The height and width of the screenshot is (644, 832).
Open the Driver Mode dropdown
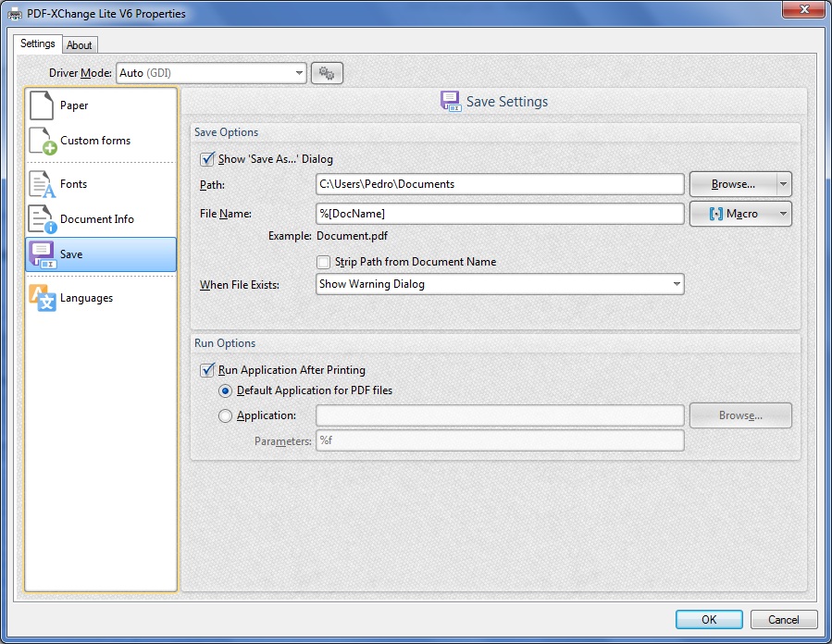[x=298, y=72]
